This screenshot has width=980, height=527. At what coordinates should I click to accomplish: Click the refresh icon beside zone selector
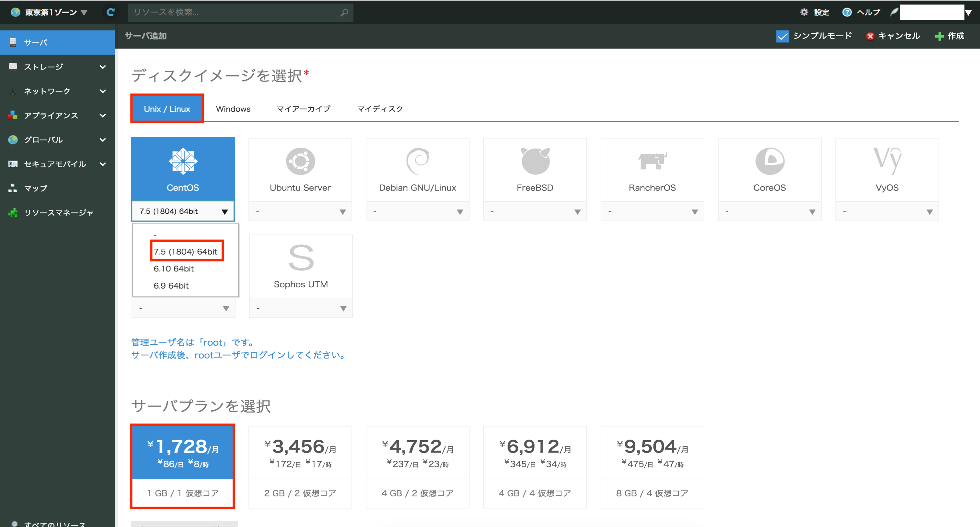(x=110, y=12)
